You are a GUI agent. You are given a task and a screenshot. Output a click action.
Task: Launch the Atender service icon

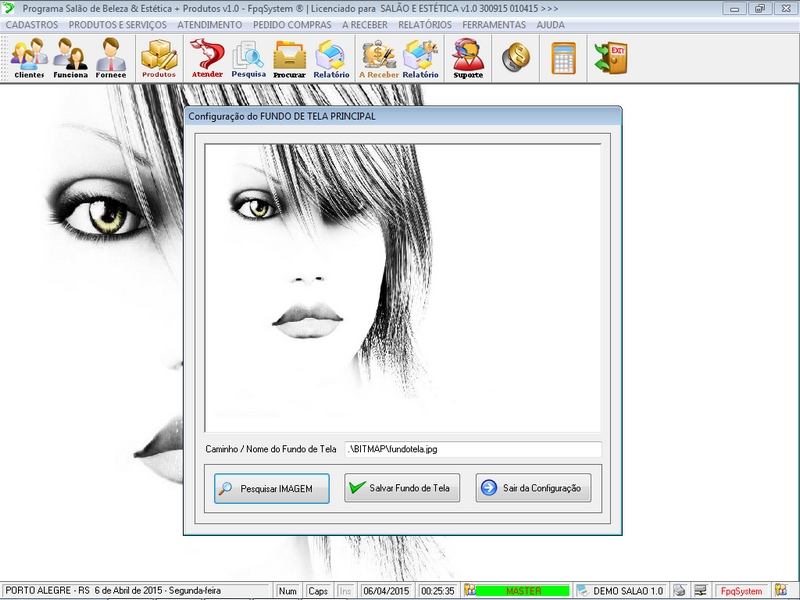click(x=207, y=58)
